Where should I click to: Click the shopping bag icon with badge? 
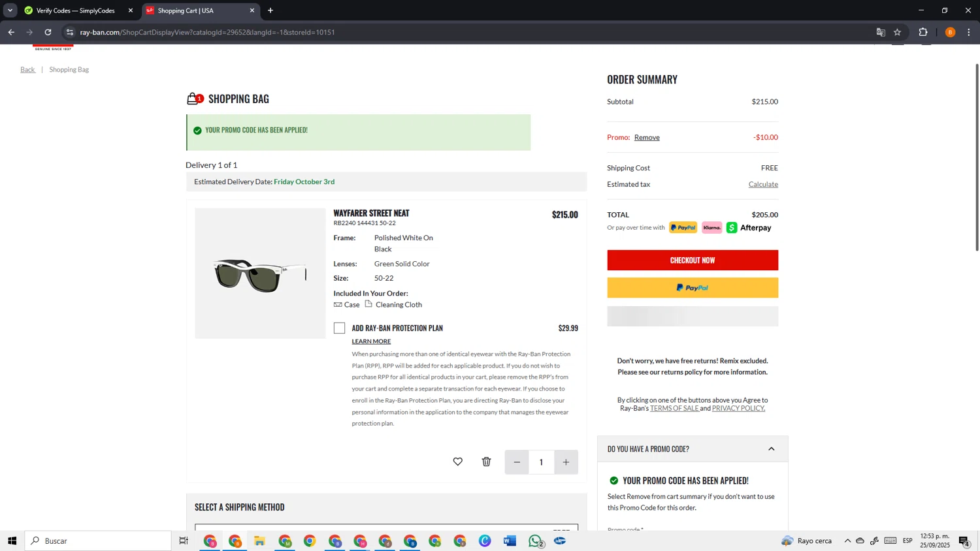click(x=195, y=99)
